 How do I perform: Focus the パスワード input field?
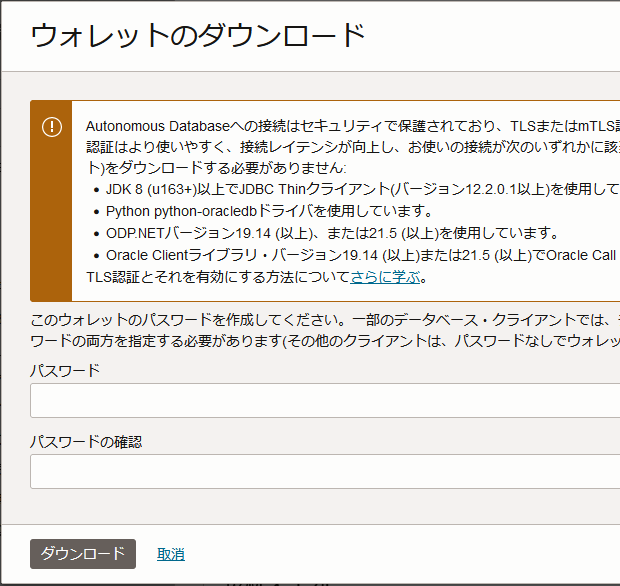coord(325,400)
